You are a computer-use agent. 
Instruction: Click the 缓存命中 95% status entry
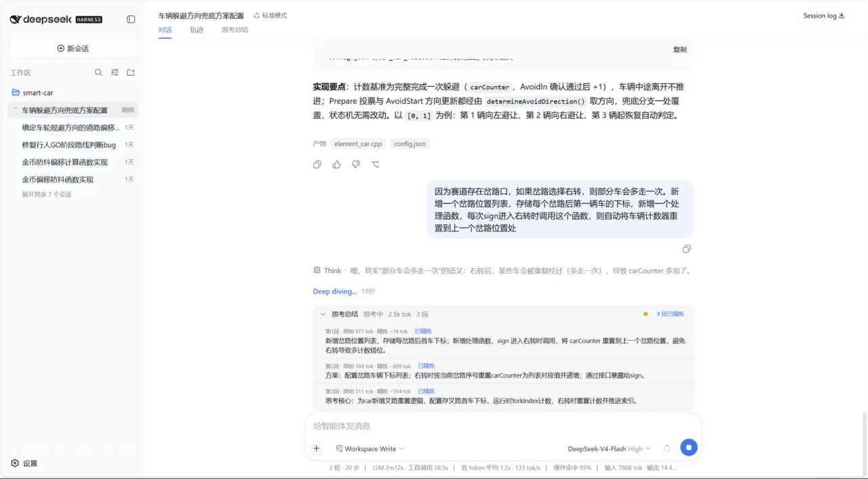[573, 467]
